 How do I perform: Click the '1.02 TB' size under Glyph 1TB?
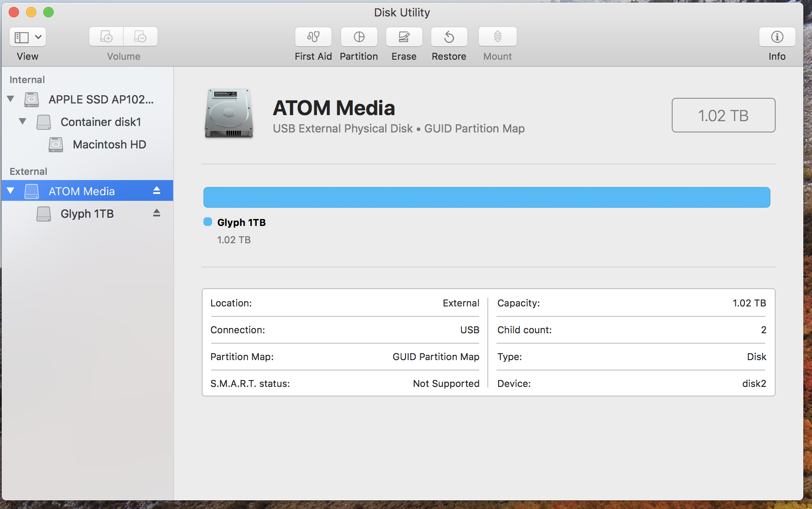click(234, 240)
